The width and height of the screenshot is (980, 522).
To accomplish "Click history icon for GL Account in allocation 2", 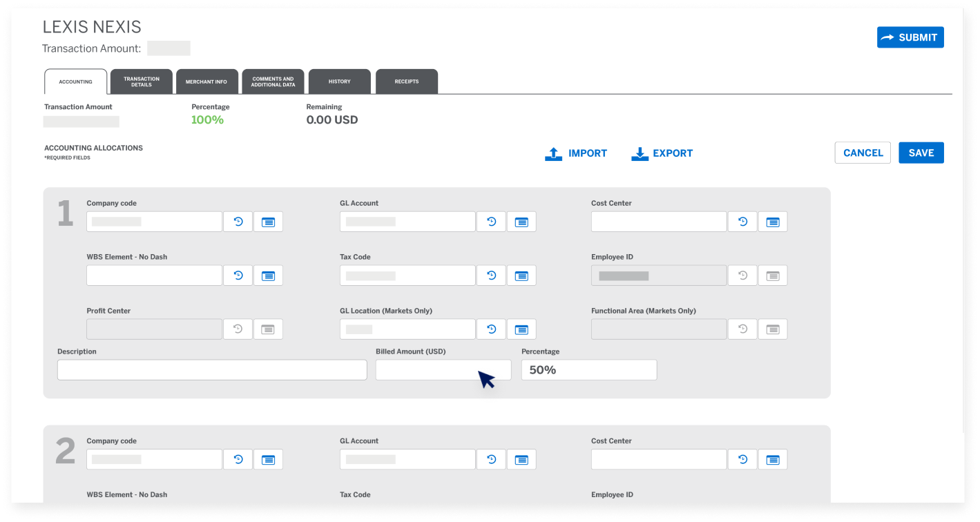I will point(492,459).
